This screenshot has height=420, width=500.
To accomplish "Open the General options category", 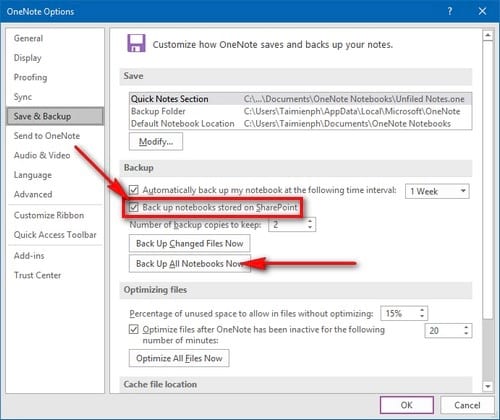I will (x=28, y=38).
